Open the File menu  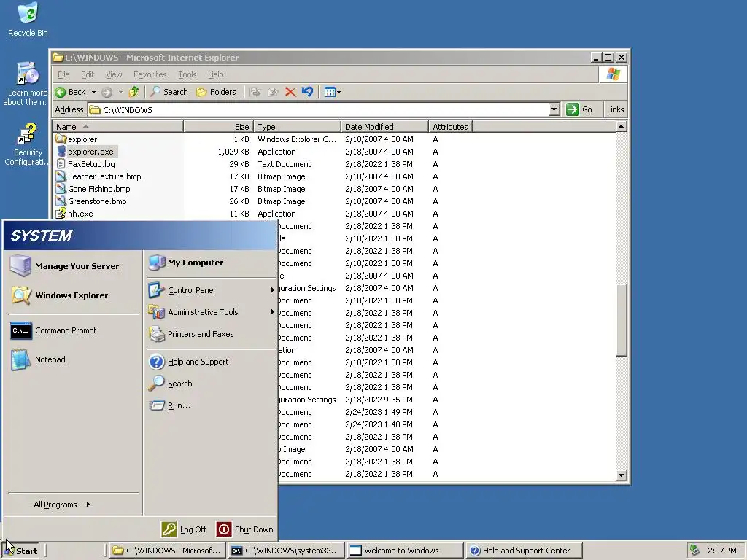click(63, 74)
